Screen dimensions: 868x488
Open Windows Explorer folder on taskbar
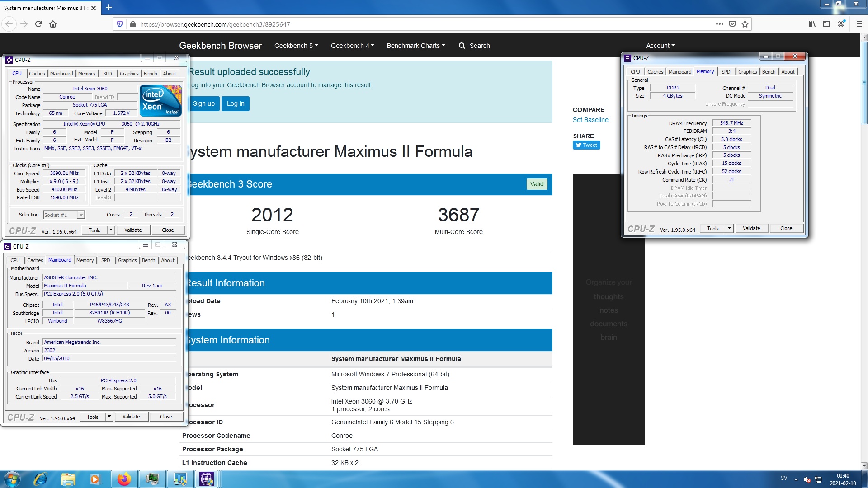(x=68, y=479)
